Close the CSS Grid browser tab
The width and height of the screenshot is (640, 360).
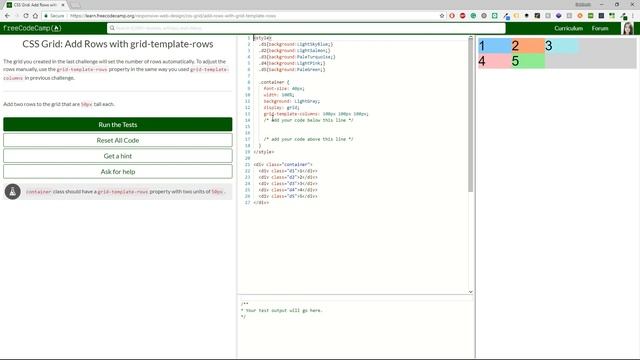(63, 5)
